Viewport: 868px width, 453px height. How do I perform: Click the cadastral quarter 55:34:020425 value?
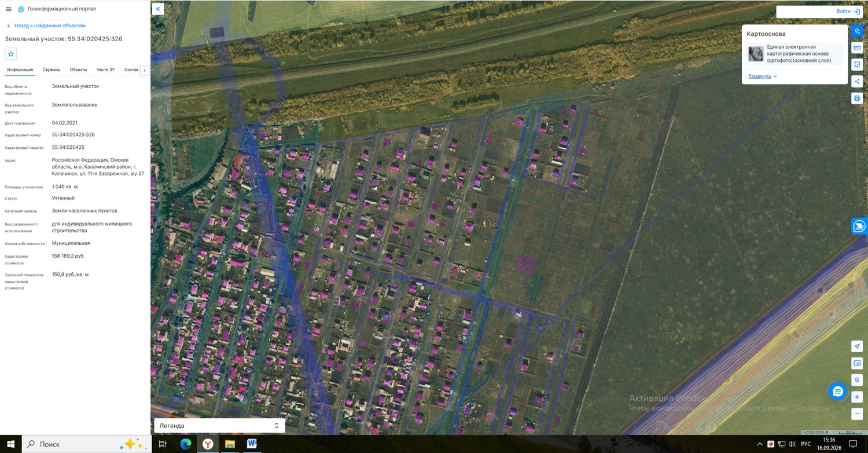pos(68,147)
